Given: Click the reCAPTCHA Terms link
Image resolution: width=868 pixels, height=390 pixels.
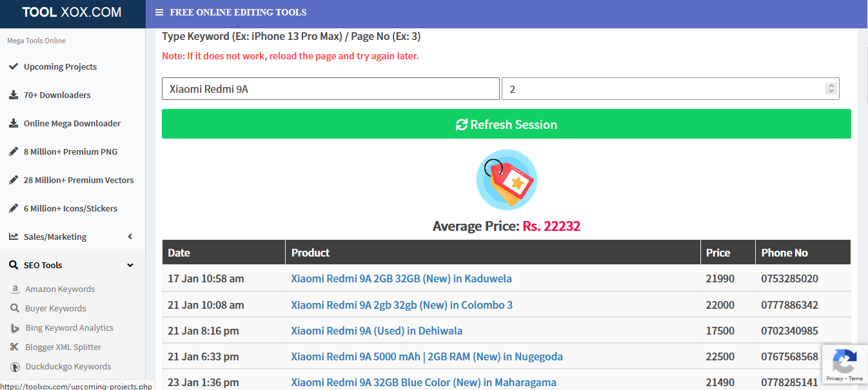Looking at the screenshot, I should pyautogui.click(x=856, y=379).
